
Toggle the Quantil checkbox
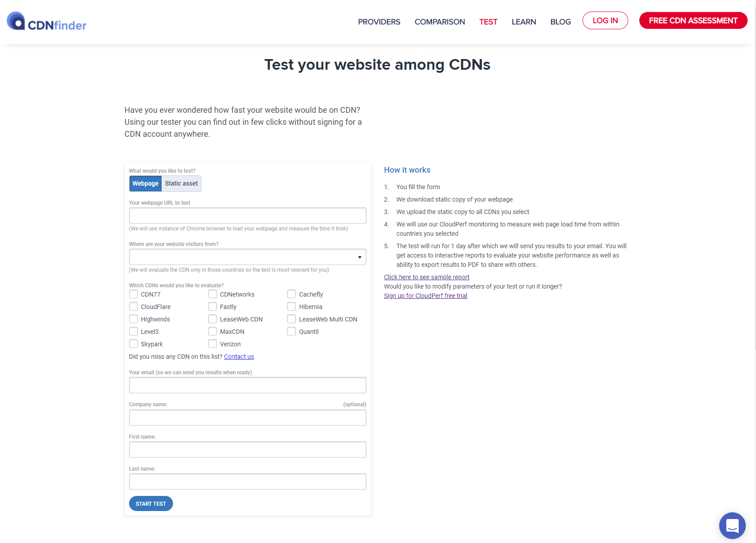pos(291,332)
